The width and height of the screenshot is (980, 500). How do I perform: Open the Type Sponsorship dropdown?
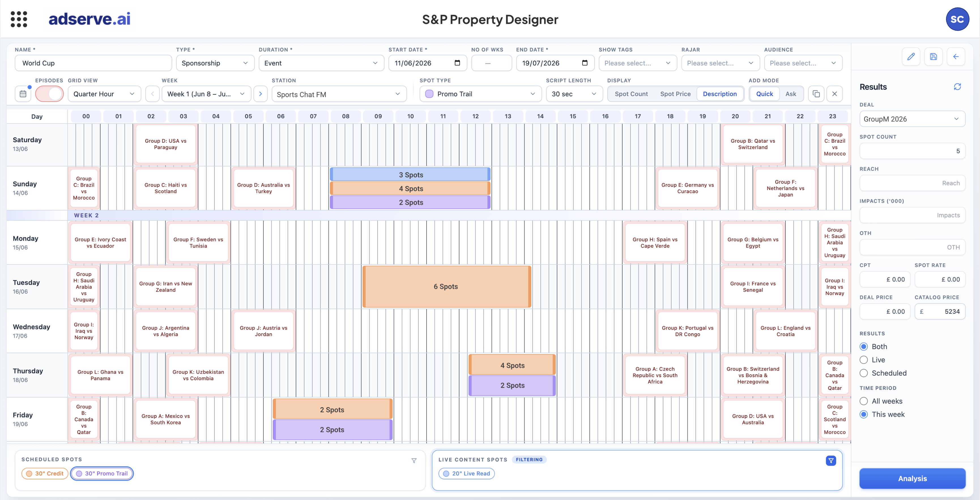click(215, 63)
